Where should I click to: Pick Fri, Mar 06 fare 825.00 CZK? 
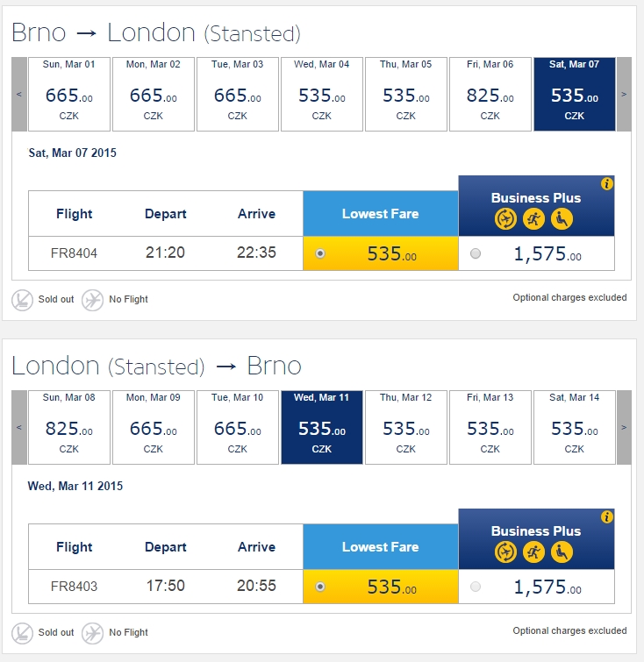[x=490, y=94]
